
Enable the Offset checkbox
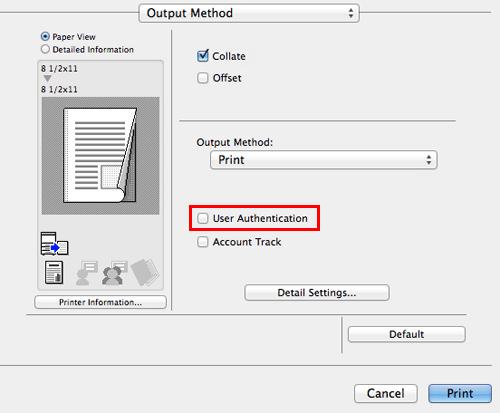pyautogui.click(x=203, y=78)
